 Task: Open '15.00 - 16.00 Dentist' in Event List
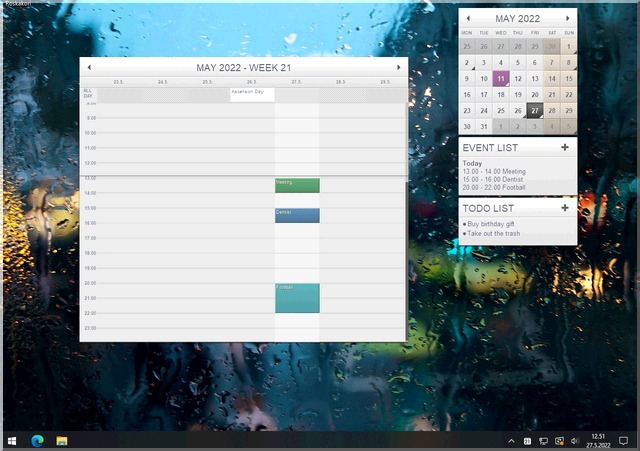pos(493,179)
